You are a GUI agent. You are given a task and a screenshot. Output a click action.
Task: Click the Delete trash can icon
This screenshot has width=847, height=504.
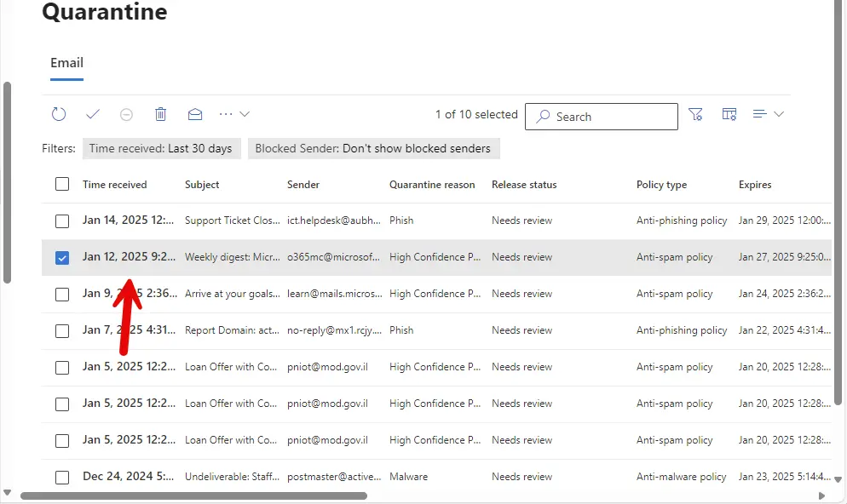(x=160, y=114)
